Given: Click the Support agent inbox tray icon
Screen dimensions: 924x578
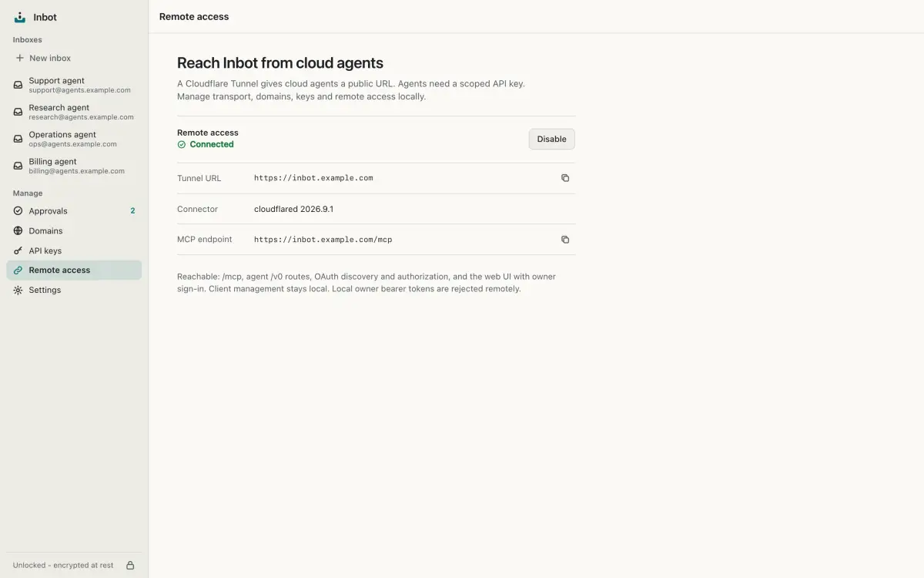Looking at the screenshot, I should [x=18, y=85].
